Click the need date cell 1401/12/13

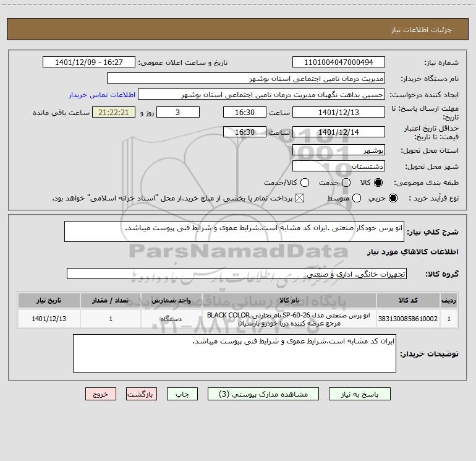[49, 319]
